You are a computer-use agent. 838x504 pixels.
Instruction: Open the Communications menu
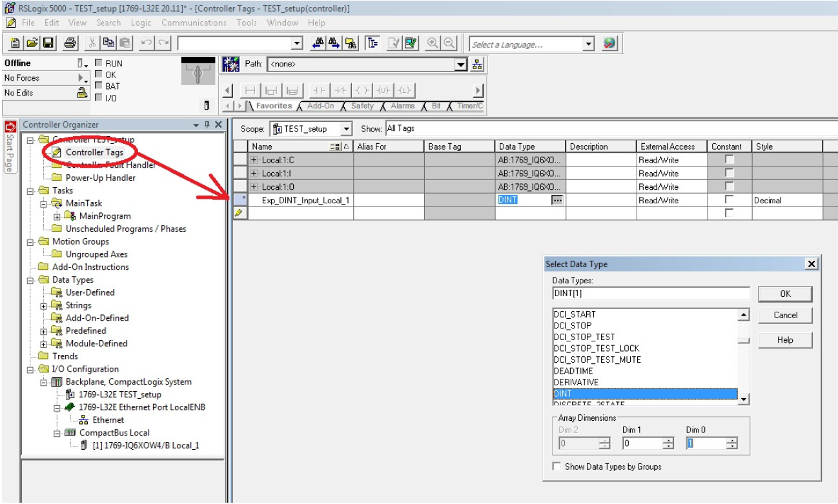194,23
